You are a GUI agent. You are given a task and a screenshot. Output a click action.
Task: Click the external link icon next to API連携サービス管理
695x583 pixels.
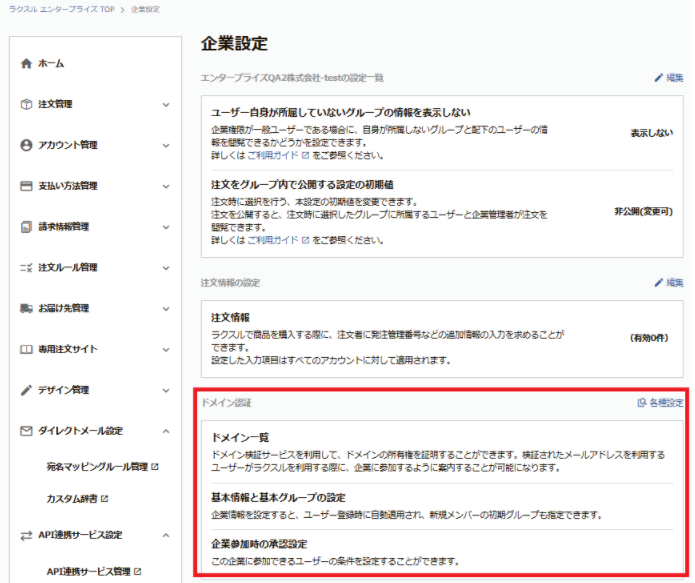point(137,571)
